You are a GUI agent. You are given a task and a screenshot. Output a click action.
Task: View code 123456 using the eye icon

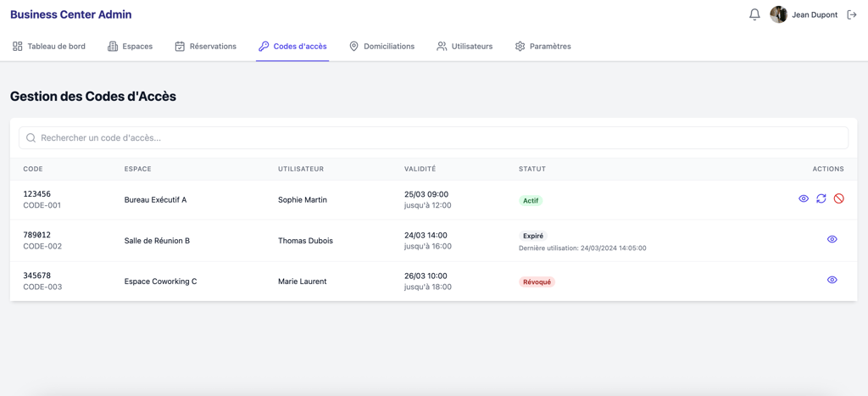pos(804,198)
